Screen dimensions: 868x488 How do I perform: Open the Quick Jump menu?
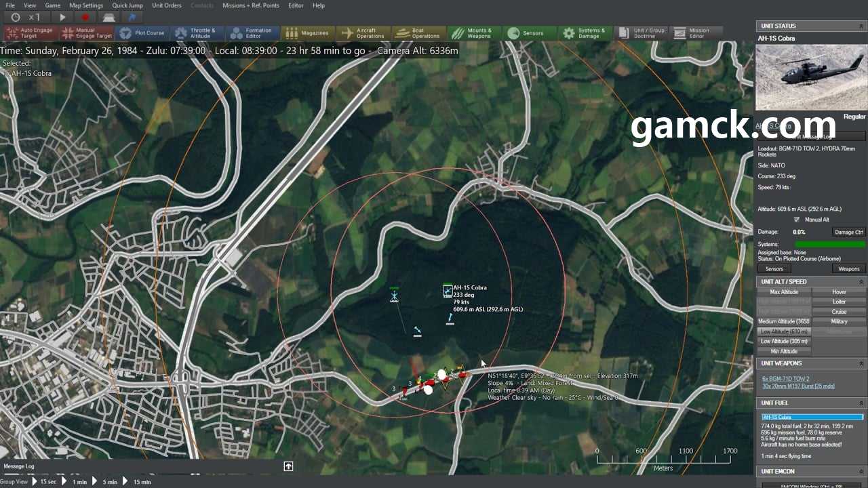[127, 5]
